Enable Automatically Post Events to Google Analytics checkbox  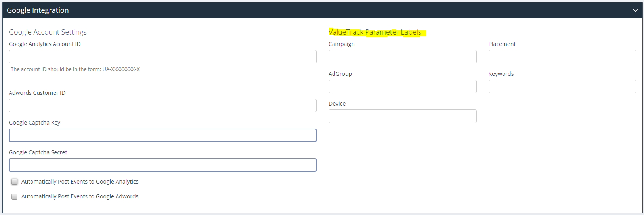pos(15,182)
